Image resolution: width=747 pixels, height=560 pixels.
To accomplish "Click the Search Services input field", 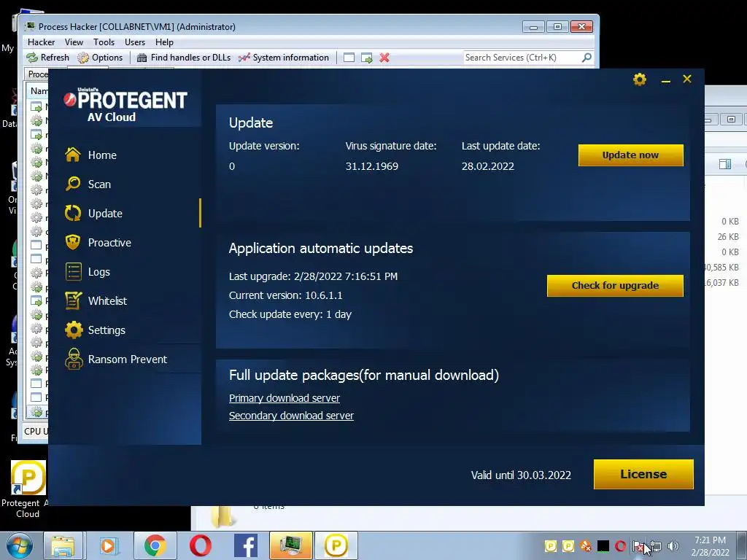I will pyautogui.click(x=522, y=58).
